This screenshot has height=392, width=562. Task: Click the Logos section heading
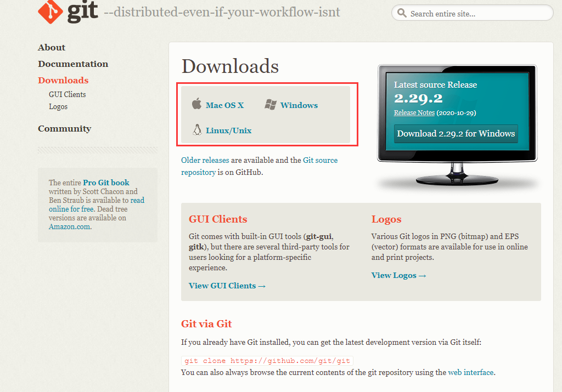point(386,219)
